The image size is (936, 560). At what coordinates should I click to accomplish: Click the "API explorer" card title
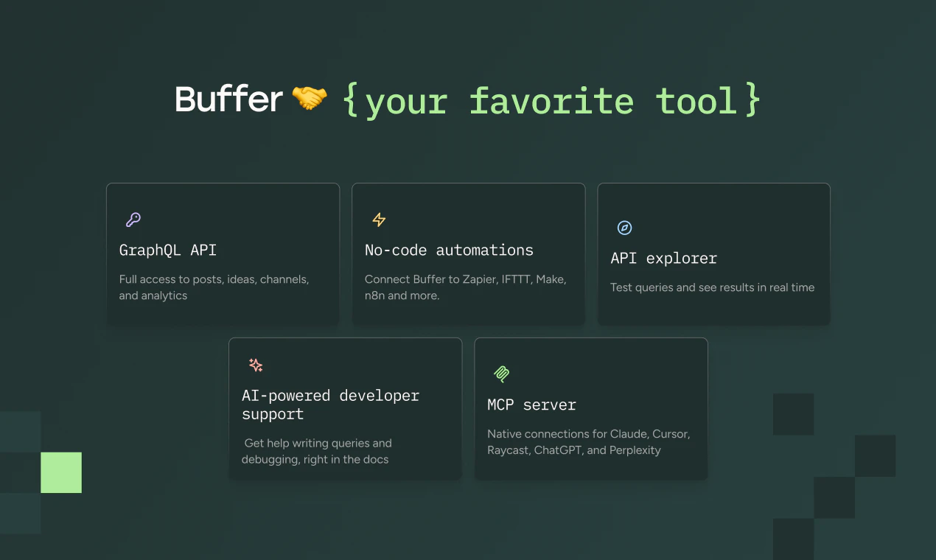(663, 259)
